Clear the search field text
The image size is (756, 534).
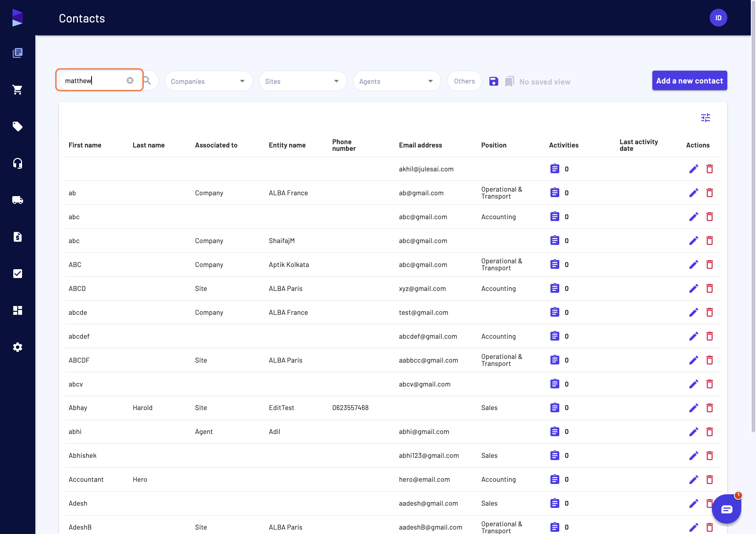point(130,81)
